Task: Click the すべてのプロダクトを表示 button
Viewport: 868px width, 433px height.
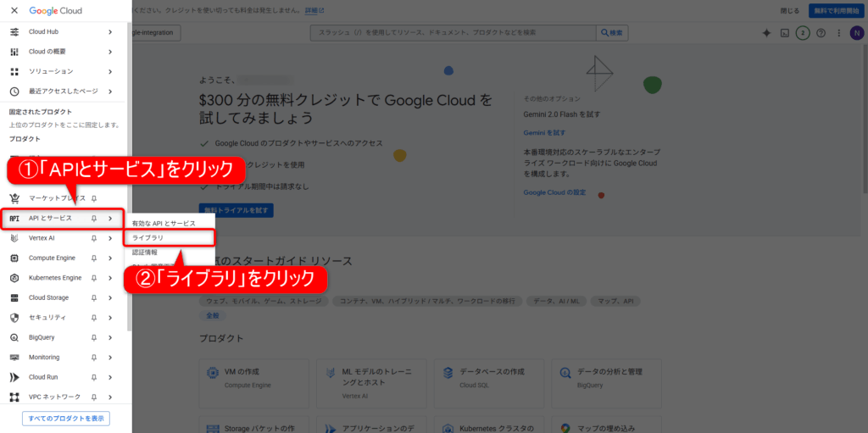Action: tap(65, 419)
